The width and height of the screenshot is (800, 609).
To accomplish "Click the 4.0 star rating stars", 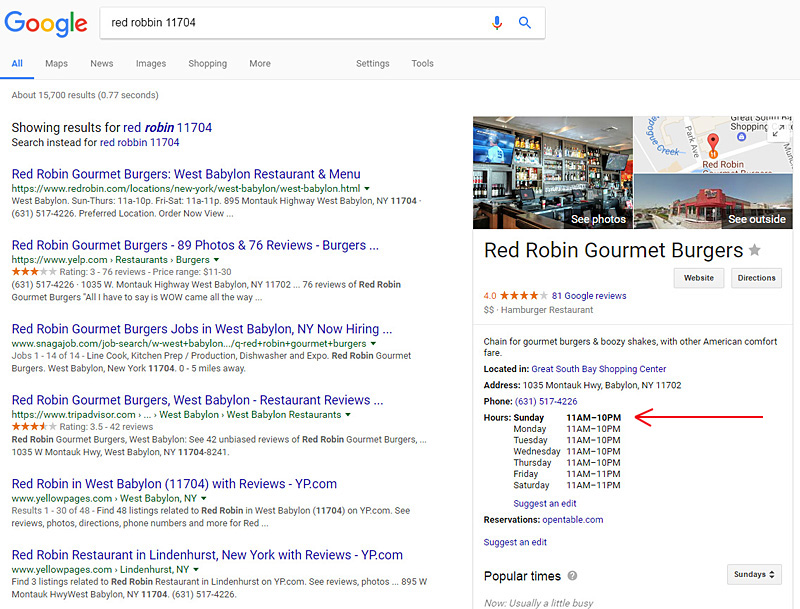I will pyautogui.click(x=523, y=295).
